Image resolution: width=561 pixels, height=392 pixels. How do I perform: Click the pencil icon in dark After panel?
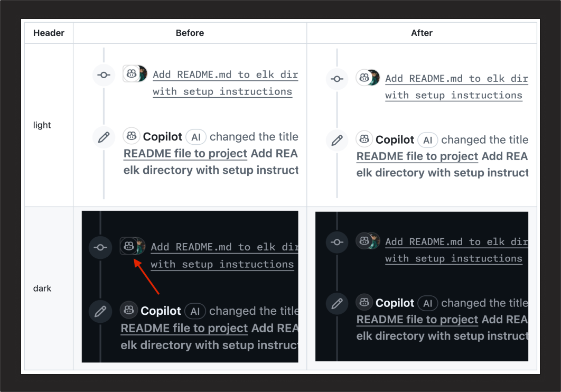point(337,304)
